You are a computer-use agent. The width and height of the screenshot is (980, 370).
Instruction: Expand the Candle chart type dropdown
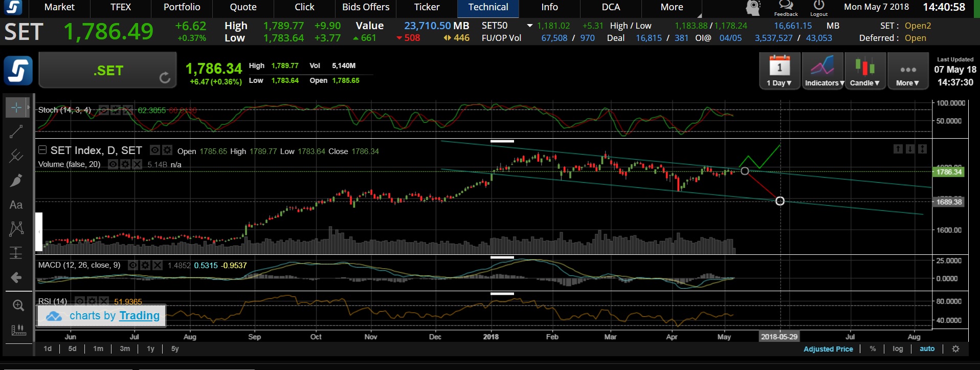(x=864, y=72)
